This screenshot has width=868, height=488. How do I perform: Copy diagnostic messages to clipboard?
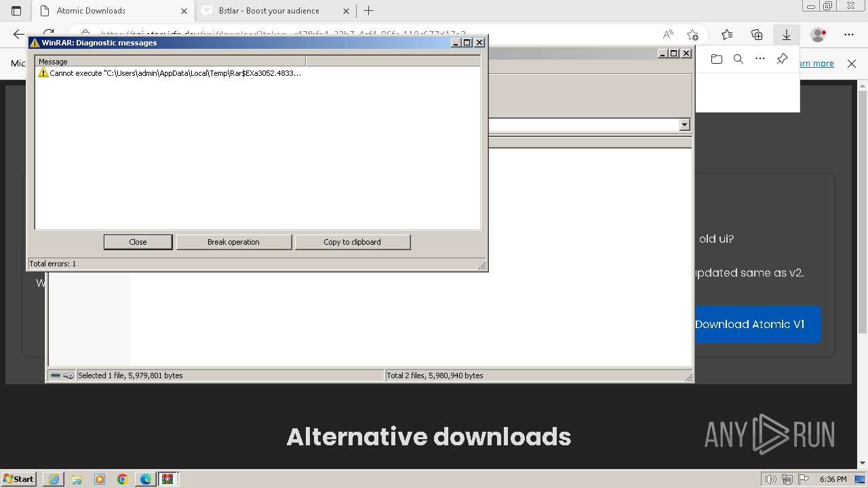coord(352,242)
